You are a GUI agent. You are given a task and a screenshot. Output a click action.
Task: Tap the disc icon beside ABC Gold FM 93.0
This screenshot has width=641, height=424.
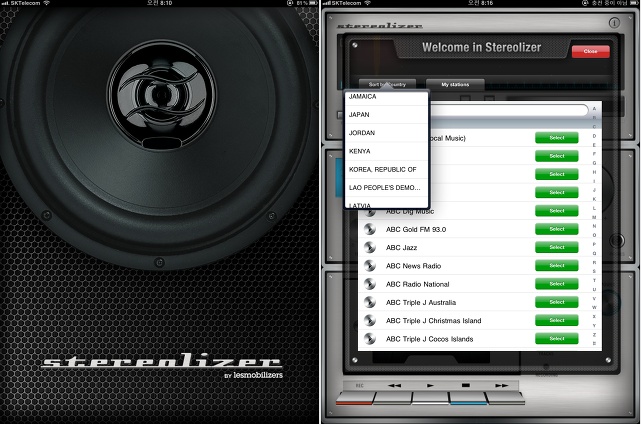point(370,229)
